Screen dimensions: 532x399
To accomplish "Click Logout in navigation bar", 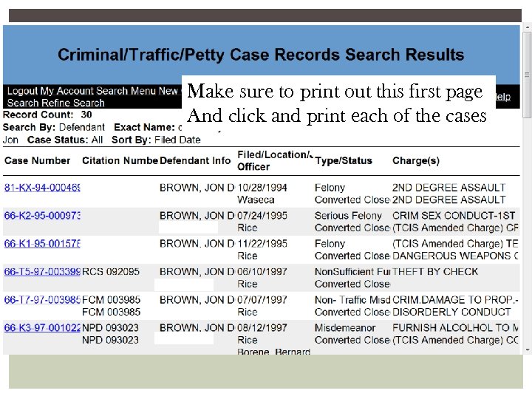I will [23, 91].
